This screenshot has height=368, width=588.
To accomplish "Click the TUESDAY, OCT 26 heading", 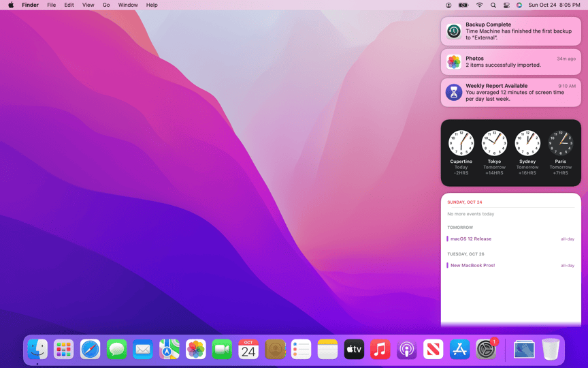I will click(x=465, y=254).
